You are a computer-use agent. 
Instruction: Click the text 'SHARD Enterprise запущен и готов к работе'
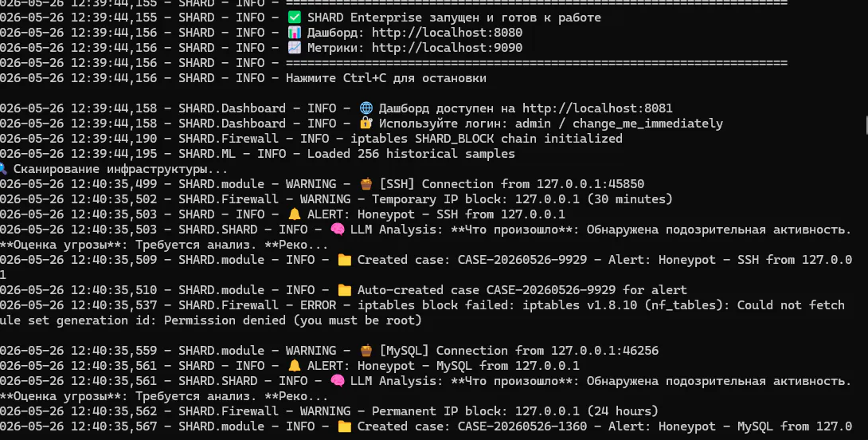(x=454, y=18)
